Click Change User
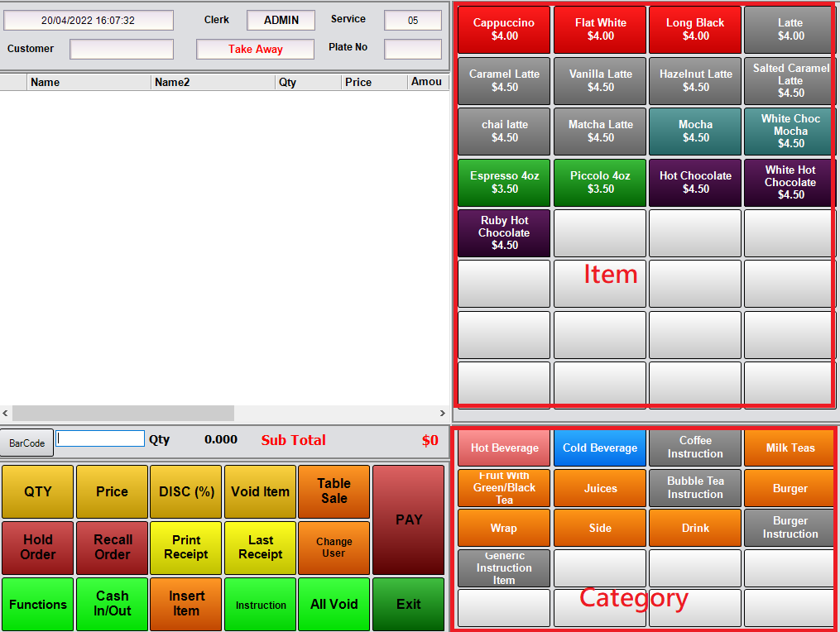This screenshot has width=840, height=632. (334, 548)
